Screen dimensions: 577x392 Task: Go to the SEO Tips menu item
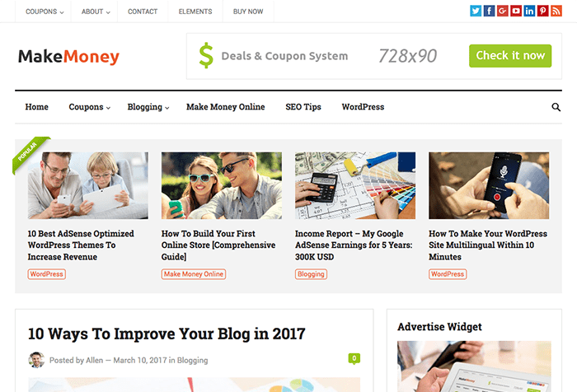pyautogui.click(x=303, y=107)
